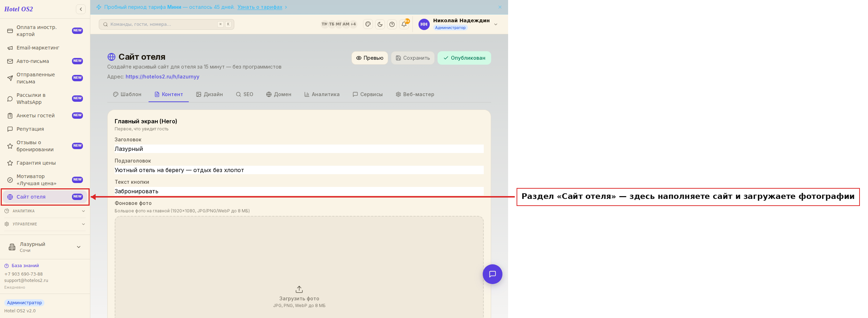Open Гарантия цены in the sidebar
This screenshot has height=318, width=868.
point(45,163)
